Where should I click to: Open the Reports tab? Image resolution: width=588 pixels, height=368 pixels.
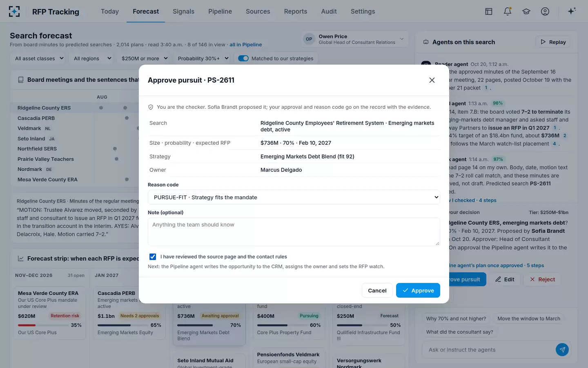296,11
